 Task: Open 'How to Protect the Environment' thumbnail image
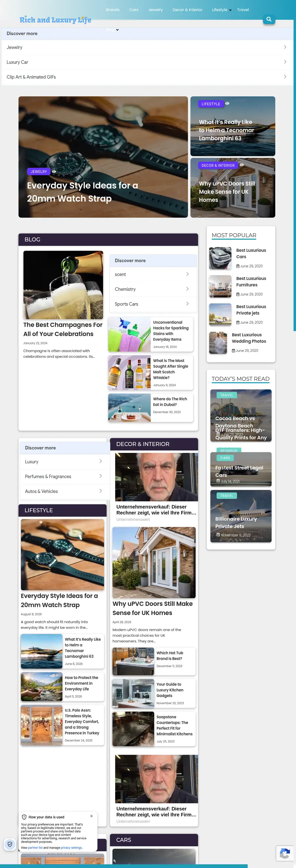pyautogui.click(x=42, y=687)
